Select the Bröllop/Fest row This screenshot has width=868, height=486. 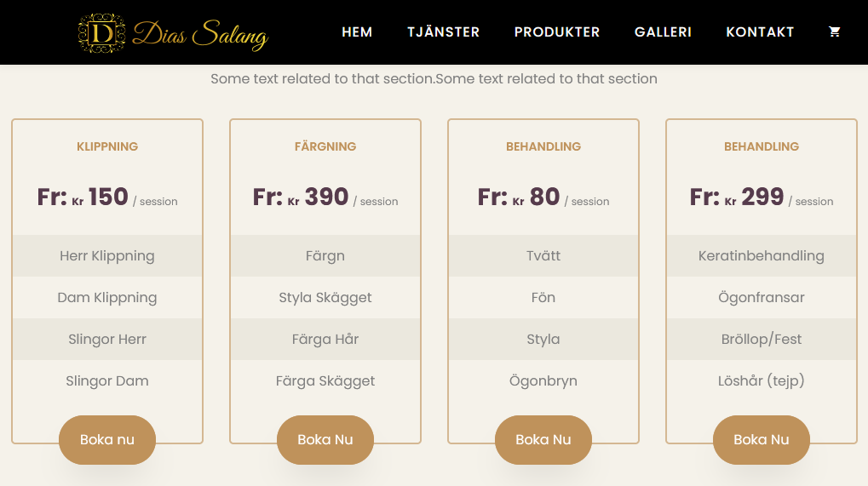762,339
